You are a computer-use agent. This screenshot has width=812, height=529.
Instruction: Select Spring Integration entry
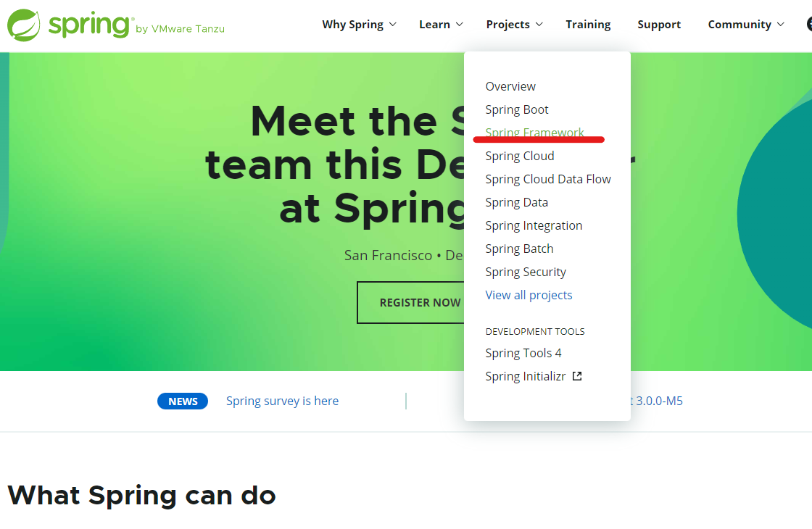534,225
